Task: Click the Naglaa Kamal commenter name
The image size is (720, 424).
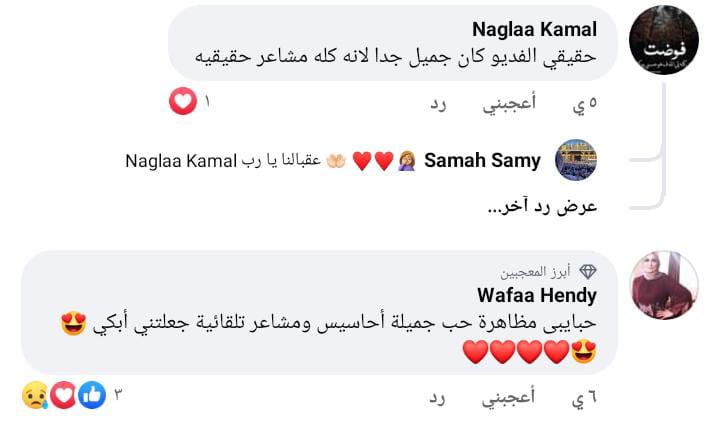Action: point(534,29)
